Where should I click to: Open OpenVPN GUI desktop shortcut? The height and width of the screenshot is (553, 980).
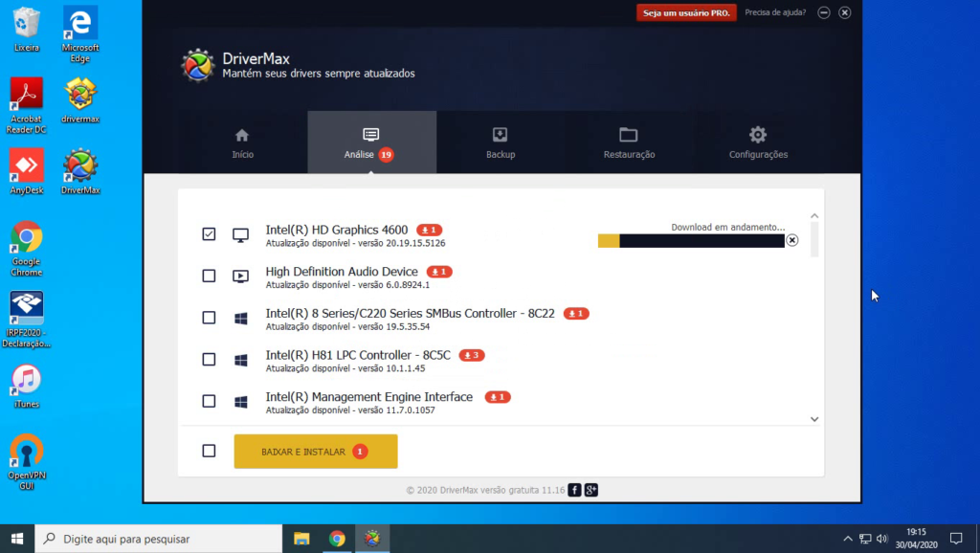[26, 462]
